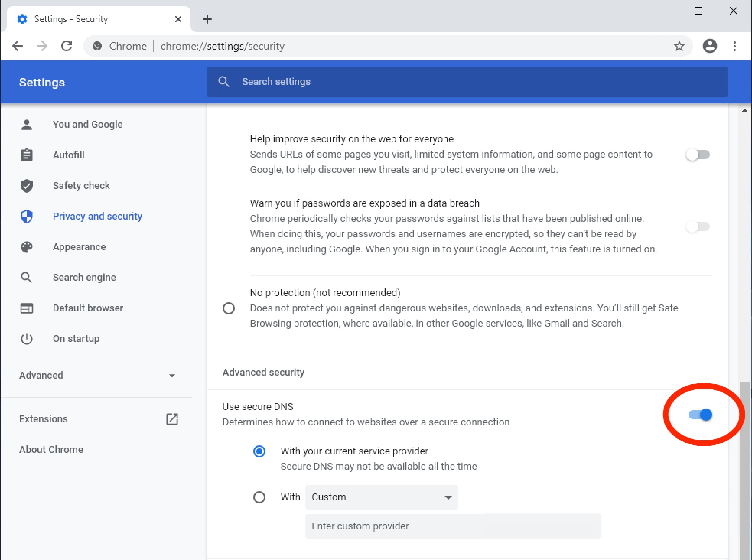Turn off the Use secure DNS toggle
This screenshot has width=752, height=560.
pos(700,415)
